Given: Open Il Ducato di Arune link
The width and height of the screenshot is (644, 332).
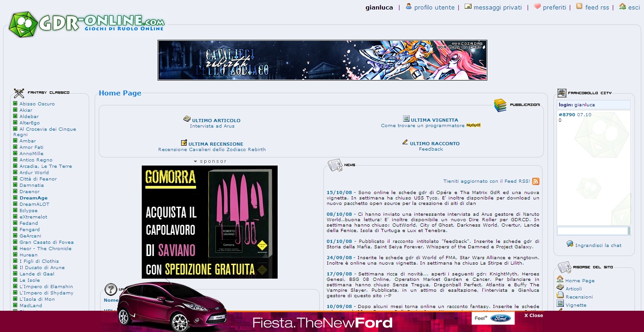Looking at the screenshot, I should (42, 268).
